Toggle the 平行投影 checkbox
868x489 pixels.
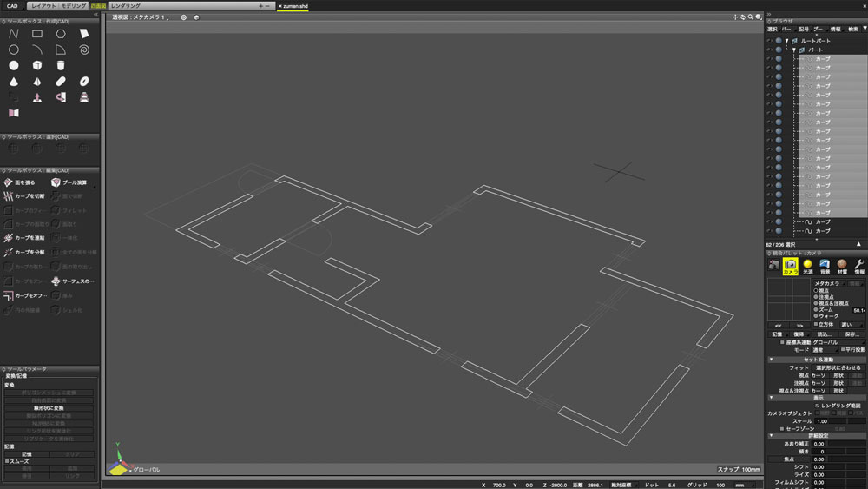pos(843,350)
